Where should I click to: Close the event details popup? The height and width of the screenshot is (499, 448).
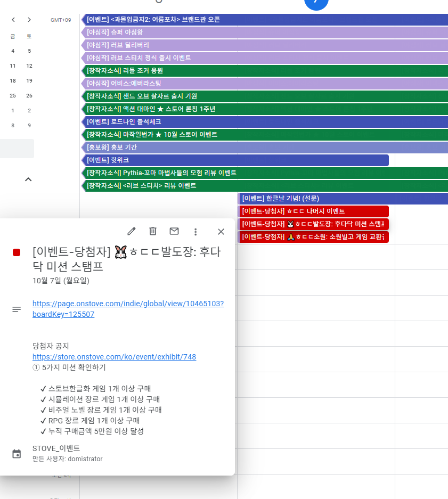point(221,232)
